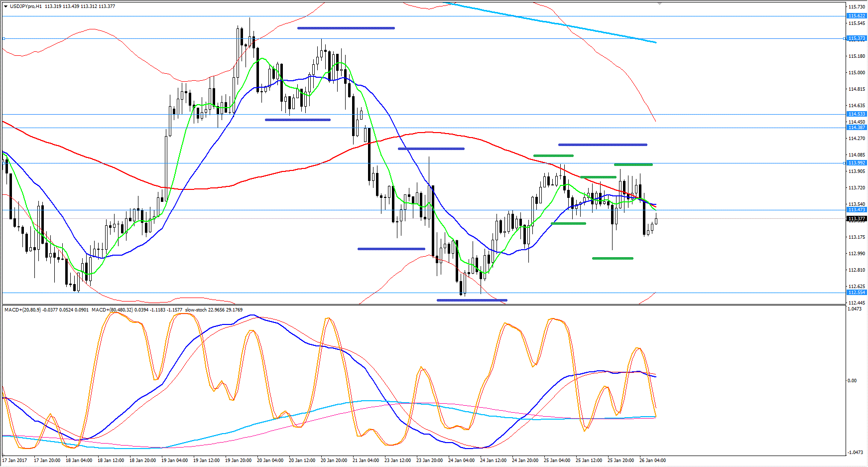The image size is (868, 467).
Task: Click the 112.990 price scale value
Action: click(x=857, y=254)
